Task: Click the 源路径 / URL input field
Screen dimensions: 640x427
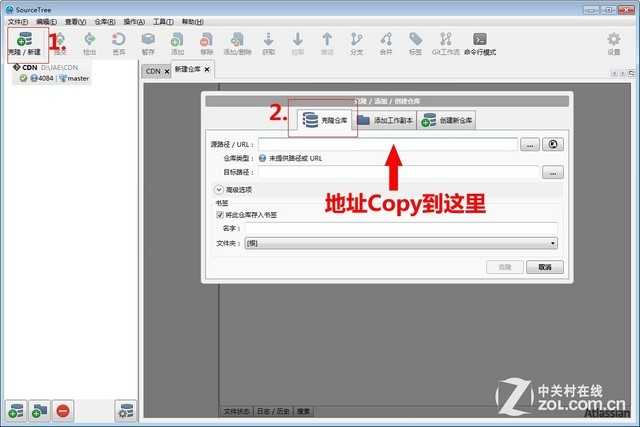Action: click(x=388, y=144)
